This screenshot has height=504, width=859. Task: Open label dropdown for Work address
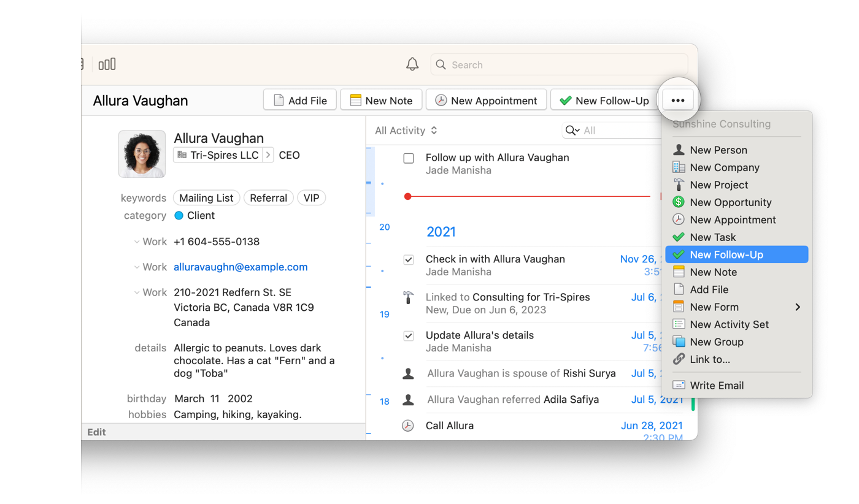tap(137, 293)
